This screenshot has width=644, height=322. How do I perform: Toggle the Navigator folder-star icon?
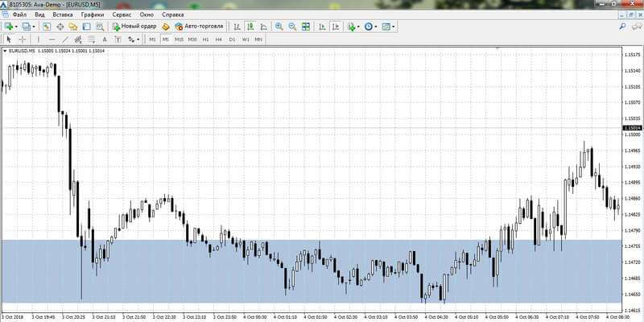tap(73, 27)
